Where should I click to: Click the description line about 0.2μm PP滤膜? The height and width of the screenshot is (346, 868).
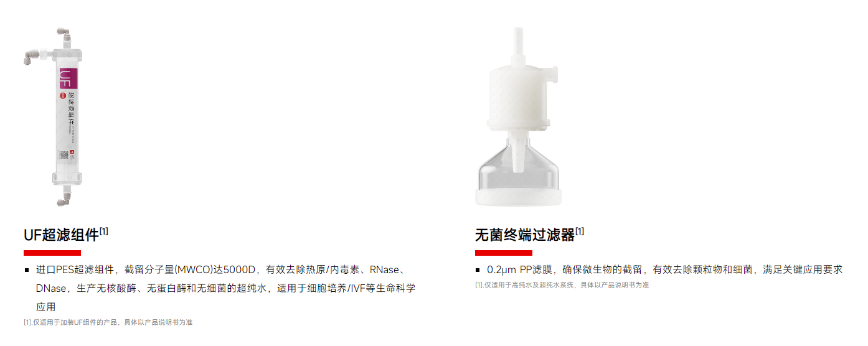click(665, 270)
